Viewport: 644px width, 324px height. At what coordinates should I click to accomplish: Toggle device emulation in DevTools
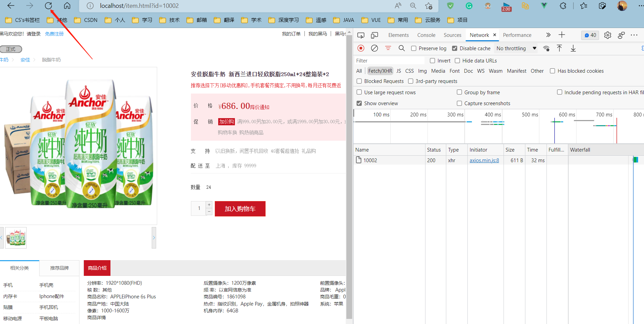point(374,35)
